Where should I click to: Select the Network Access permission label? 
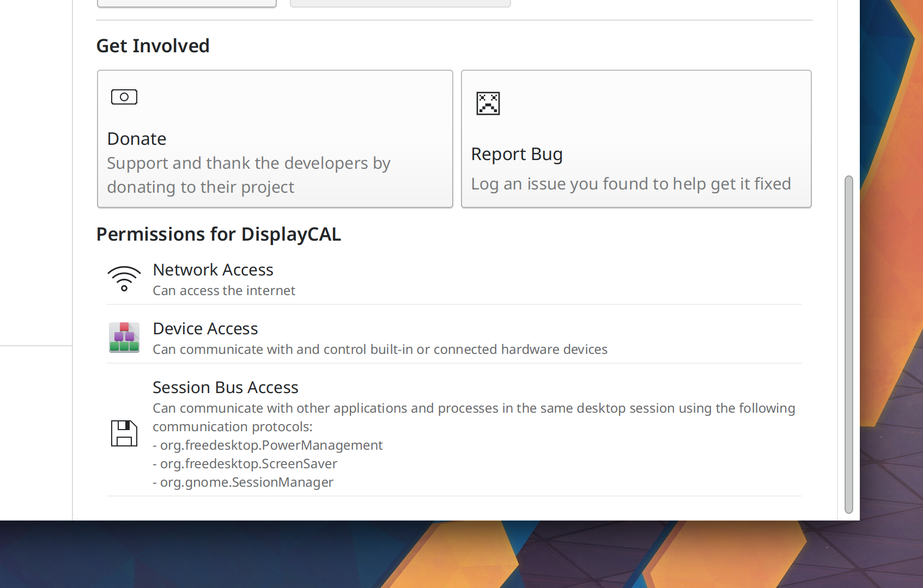[x=213, y=270]
